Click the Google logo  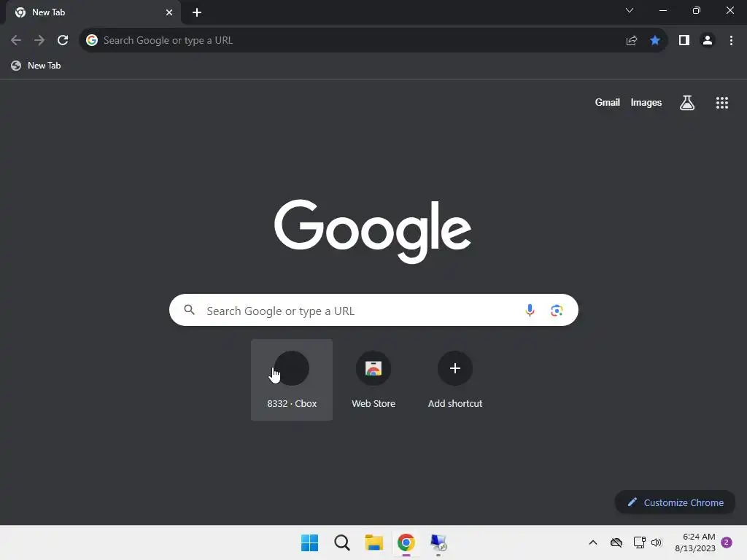pos(373,231)
